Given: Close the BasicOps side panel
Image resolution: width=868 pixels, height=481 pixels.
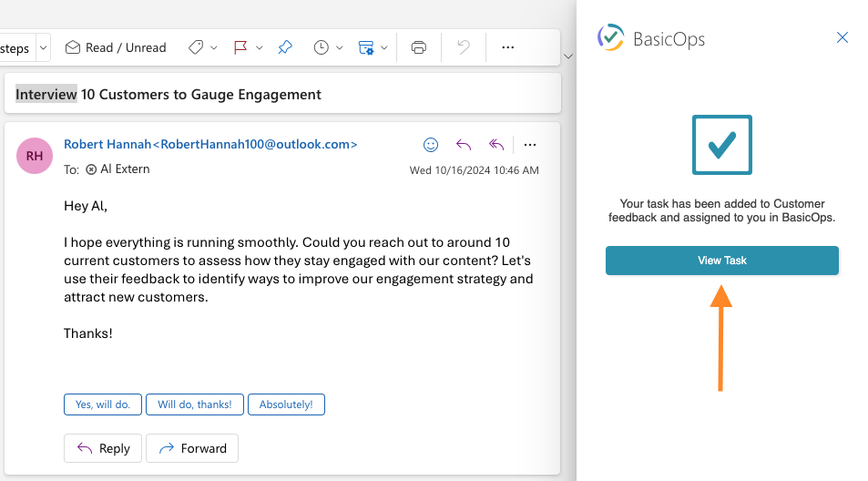Looking at the screenshot, I should point(842,37).
